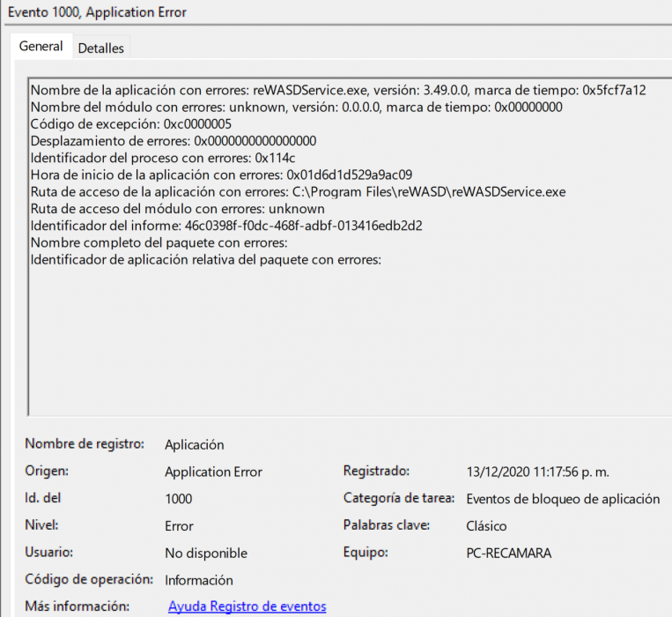Screen dimensions: 672x617
Task: Select the Equipo value PC-RECAMARA
Action: click(508, 554)
